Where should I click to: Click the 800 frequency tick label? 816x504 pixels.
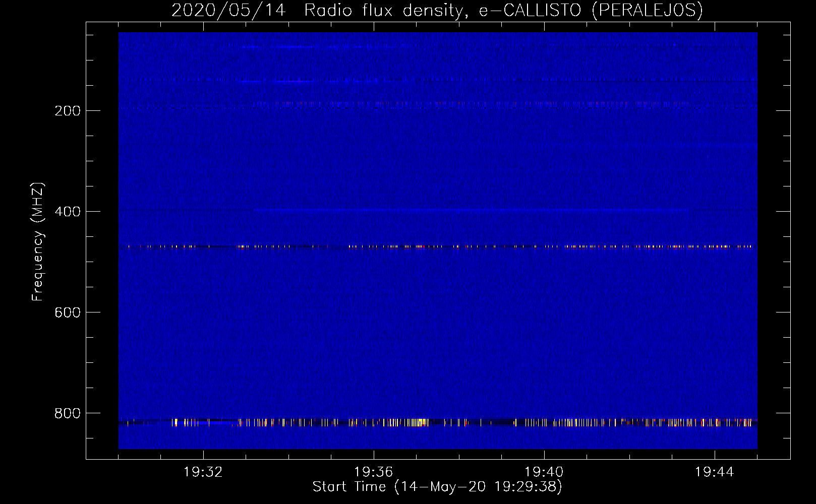click(68, 413)
